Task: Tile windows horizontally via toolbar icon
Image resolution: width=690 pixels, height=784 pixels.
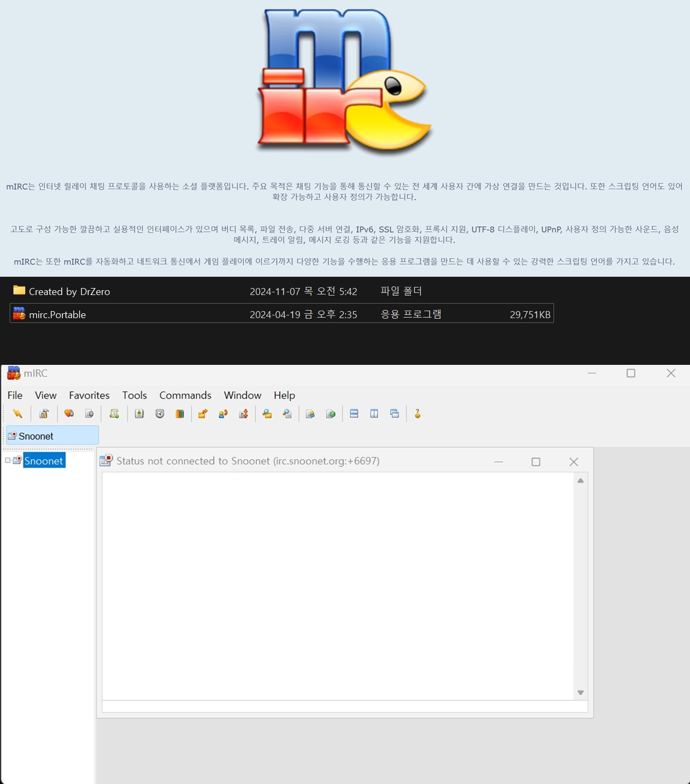Action: 354,413
